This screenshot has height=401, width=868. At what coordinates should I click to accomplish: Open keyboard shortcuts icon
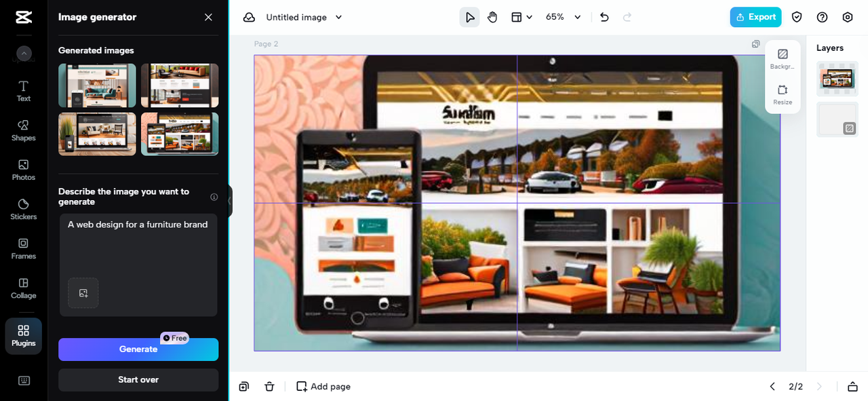point(24,381)
